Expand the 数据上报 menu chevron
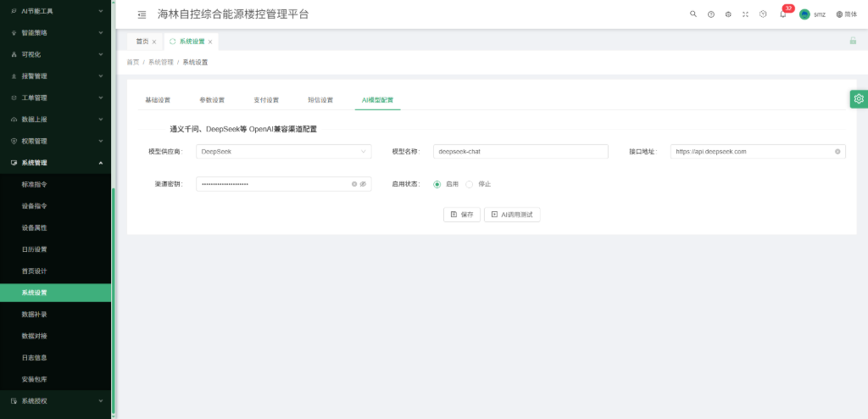 click(x=101, y=119)
